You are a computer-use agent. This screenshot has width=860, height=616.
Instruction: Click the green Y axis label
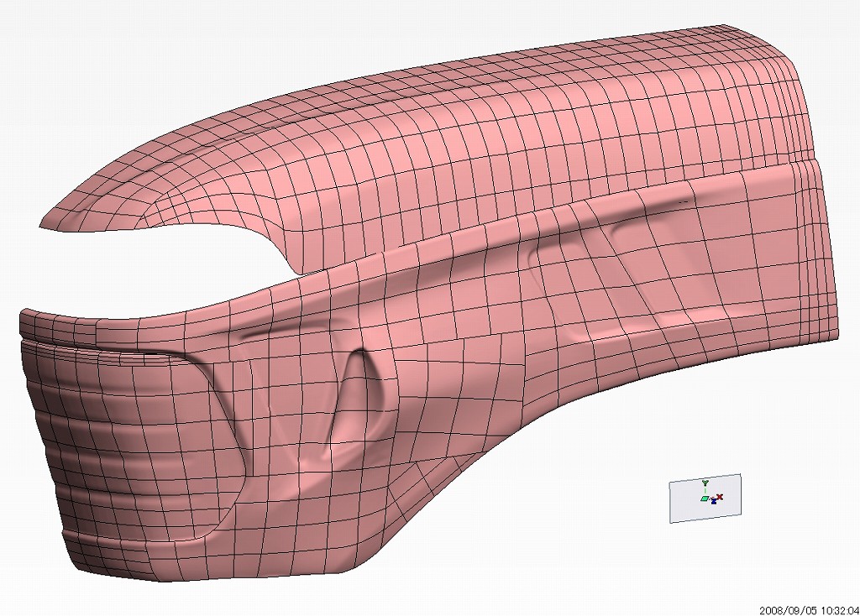pos(705,483)
